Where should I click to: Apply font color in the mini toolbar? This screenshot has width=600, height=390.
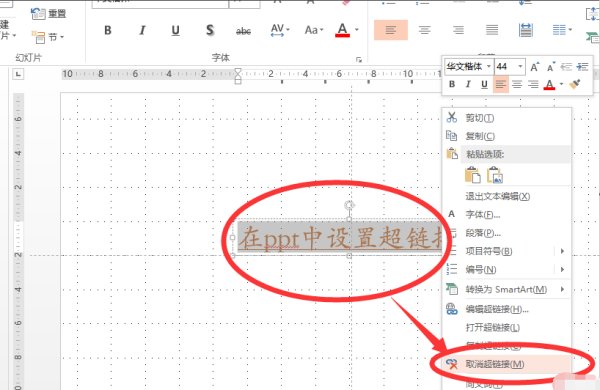coord(549,84)
